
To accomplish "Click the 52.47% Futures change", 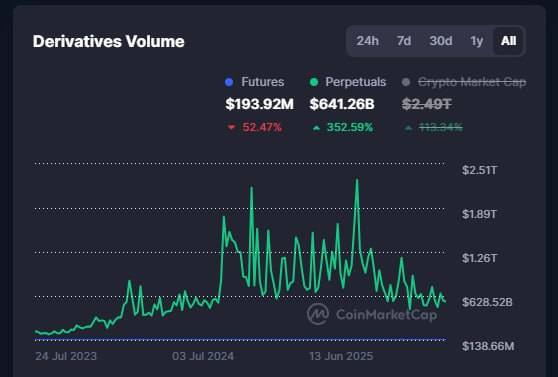I will click(262, 127).
